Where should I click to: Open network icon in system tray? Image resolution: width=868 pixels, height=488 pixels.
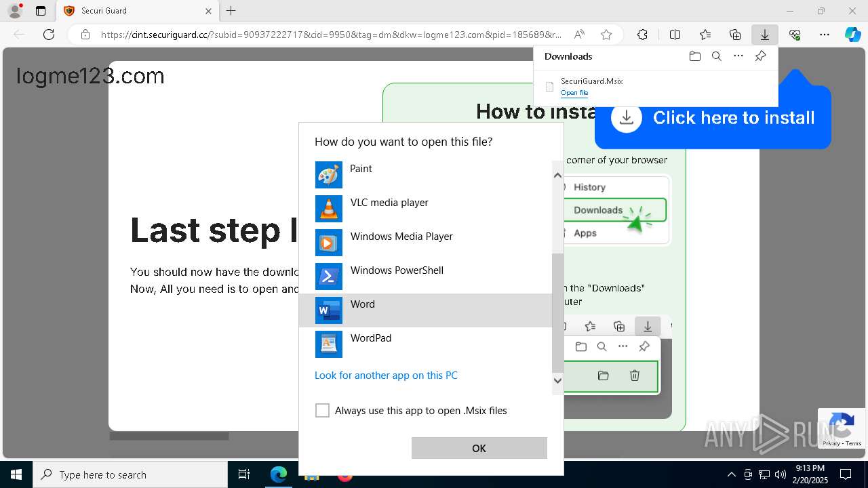tap(764, 474)
